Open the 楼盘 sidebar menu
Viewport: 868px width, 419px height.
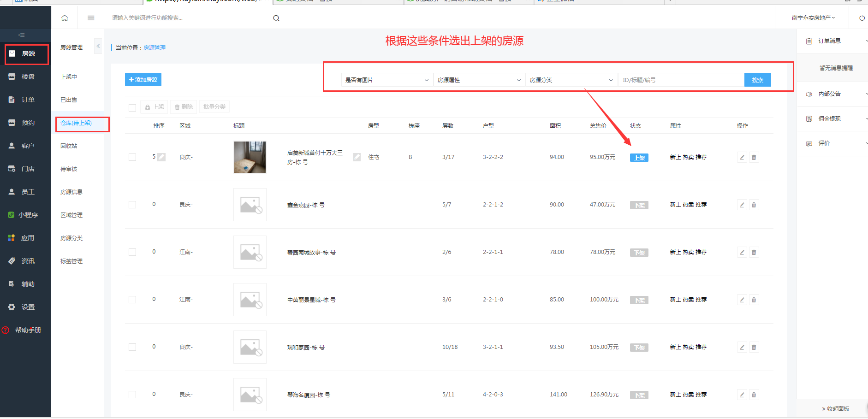pos(25,77)
